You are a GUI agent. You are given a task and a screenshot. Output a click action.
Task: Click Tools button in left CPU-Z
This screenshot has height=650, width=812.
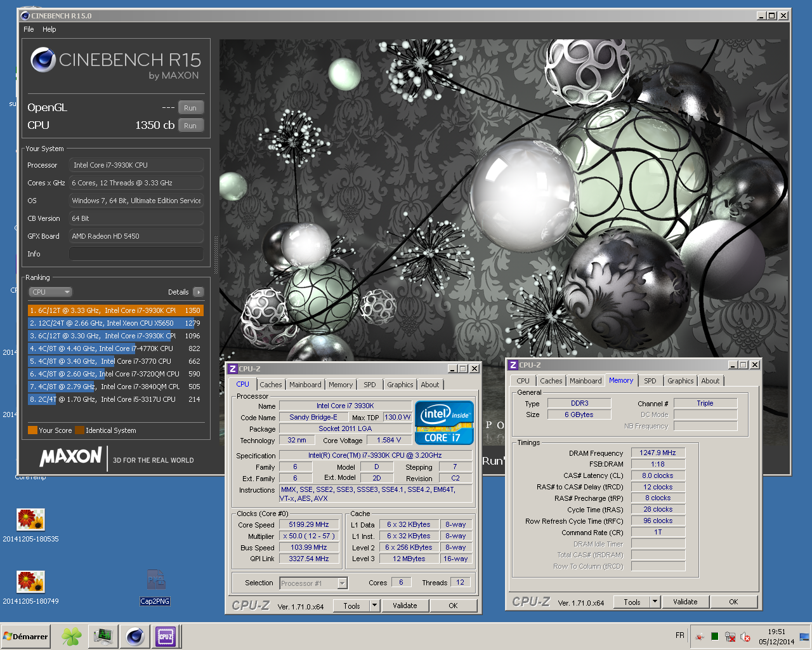(x=351, y=606)
